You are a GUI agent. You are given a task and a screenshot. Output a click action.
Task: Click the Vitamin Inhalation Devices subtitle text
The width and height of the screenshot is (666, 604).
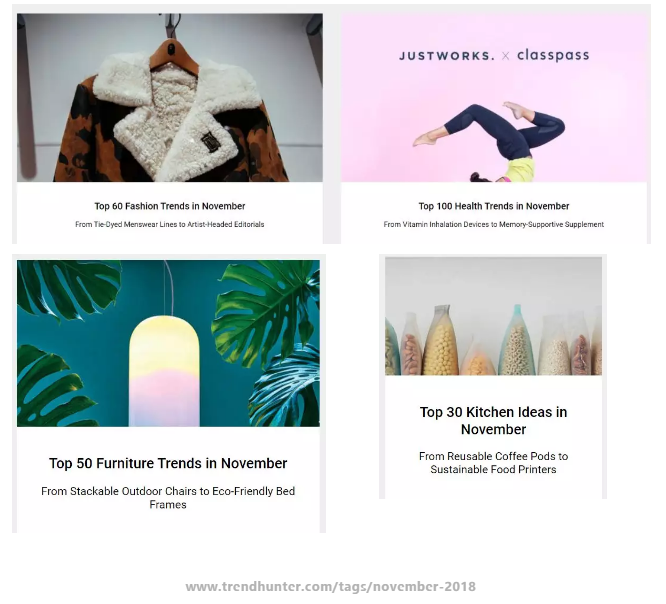point(494,224)
